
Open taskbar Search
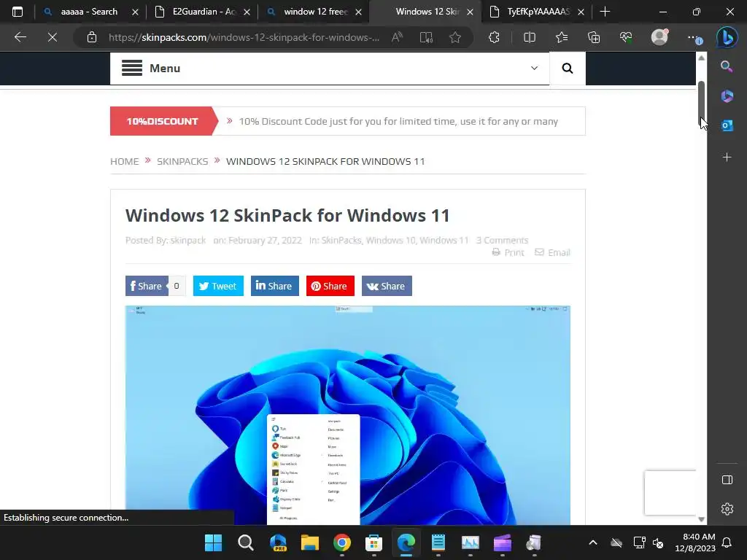coord(246,542)
